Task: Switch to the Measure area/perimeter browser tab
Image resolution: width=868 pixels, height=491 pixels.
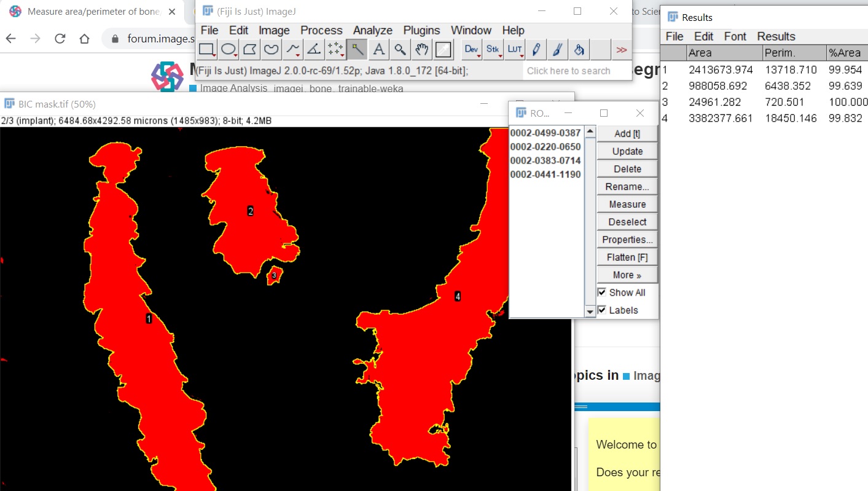Action: click(91, 11)
